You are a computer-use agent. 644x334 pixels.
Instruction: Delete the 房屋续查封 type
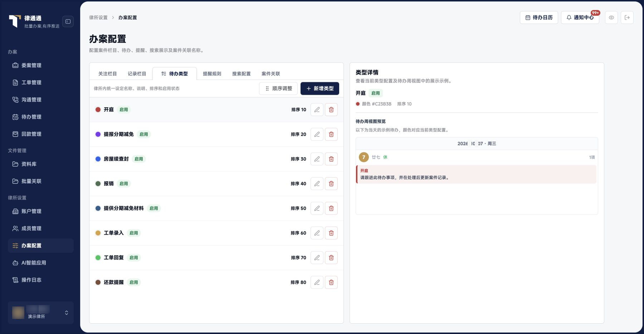[x=331, y=159]
